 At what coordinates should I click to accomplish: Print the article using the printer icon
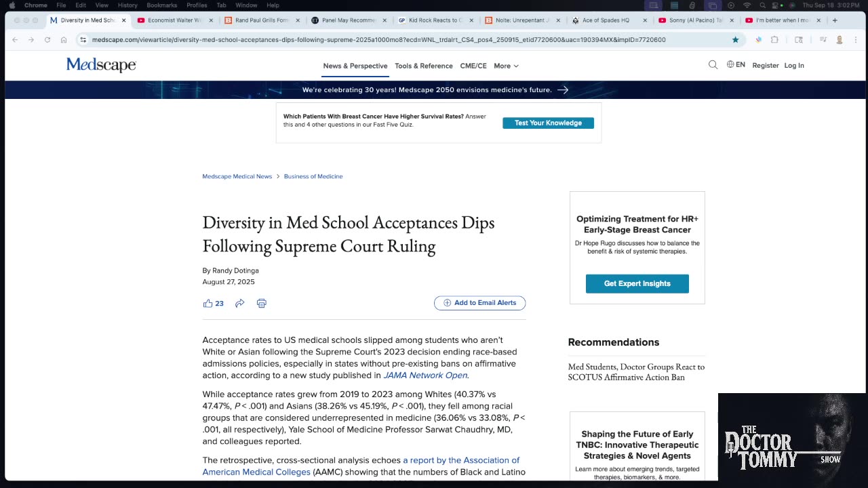262,303
